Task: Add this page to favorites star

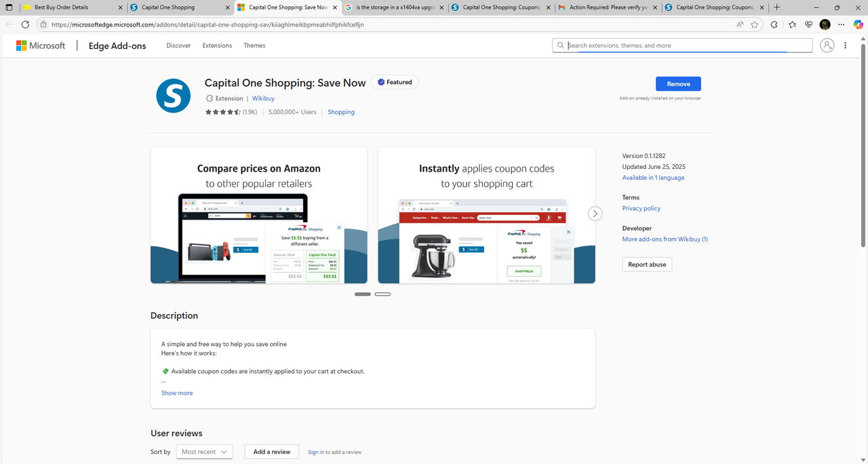Action: pyautogui.click(x=755, y=24)
